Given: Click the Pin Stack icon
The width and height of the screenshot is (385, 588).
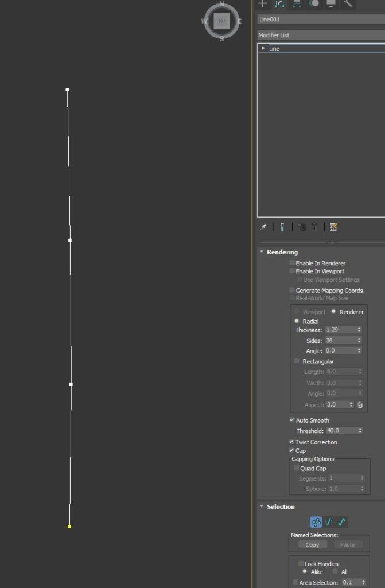Looking at the screenshot, I should pyautogui.click(x=263, y=227).
